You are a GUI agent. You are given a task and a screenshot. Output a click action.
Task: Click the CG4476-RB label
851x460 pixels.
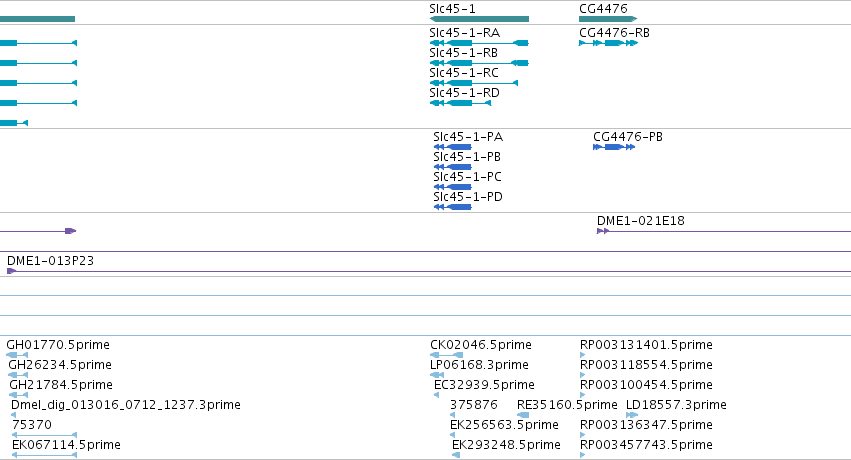[x=614, y=33]
